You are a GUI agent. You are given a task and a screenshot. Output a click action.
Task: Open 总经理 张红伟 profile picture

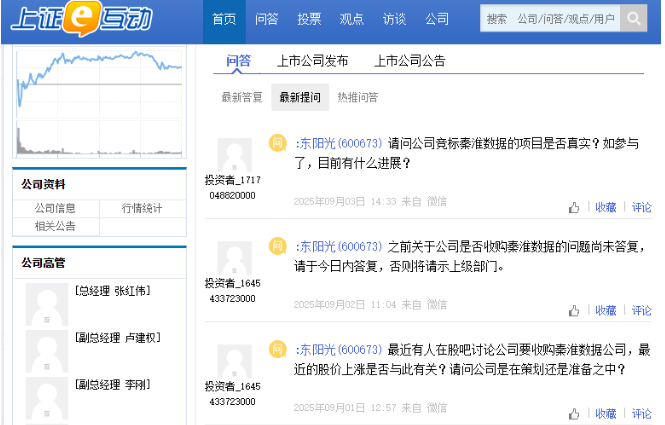point(46,303)
